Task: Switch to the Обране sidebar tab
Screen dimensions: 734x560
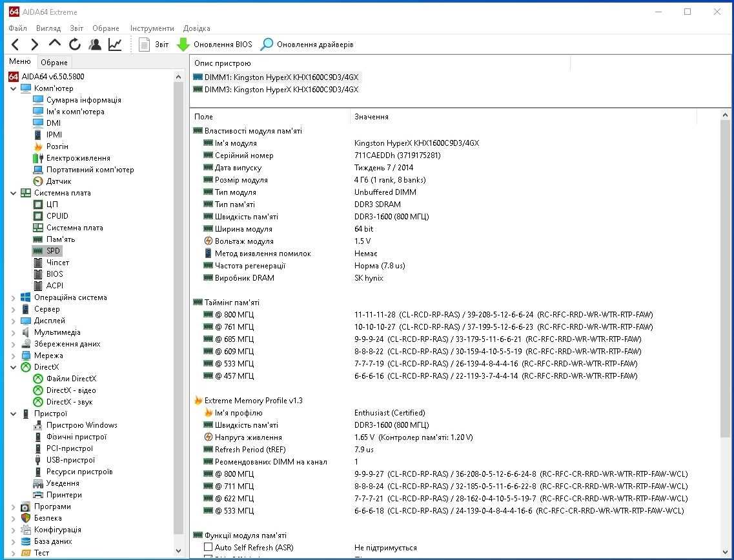Action: (54, 62)
